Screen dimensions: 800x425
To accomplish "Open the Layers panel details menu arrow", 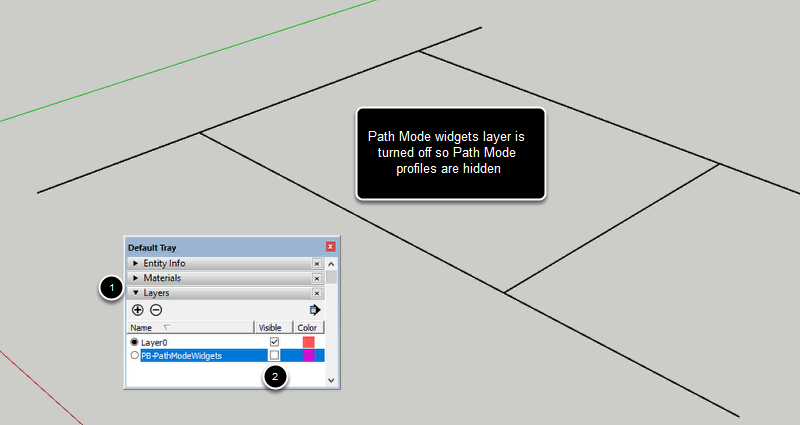I will tap(315, 310).
